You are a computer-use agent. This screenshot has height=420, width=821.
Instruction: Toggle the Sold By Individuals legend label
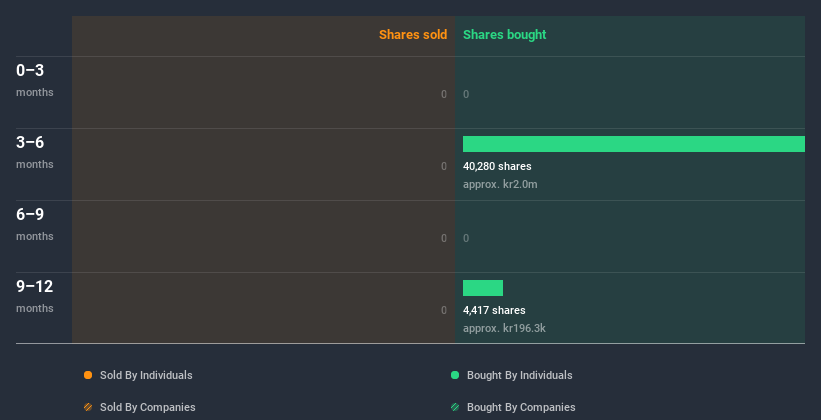tap(146, 375)
